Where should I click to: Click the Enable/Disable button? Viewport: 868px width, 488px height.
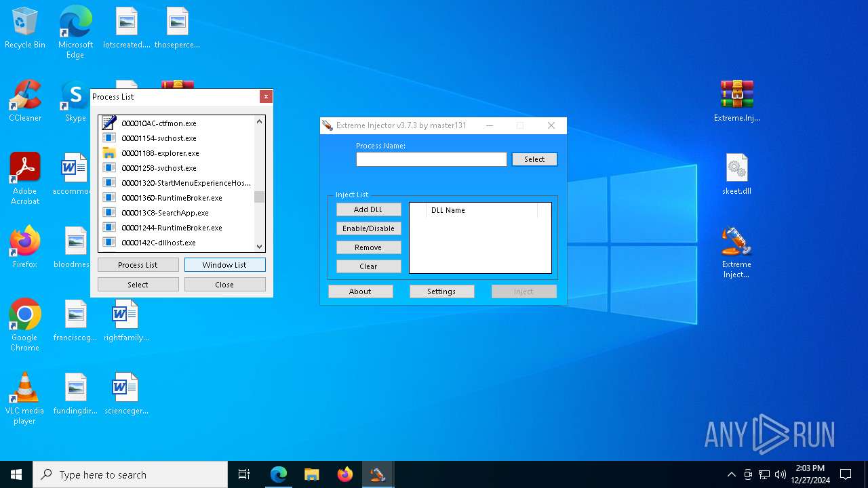click(x=368, y=228)
